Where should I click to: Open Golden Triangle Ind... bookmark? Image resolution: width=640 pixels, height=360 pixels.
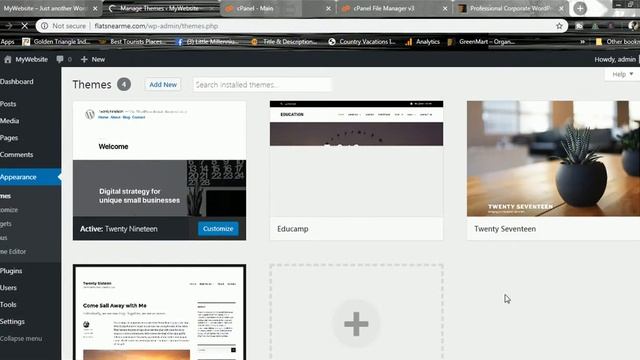pyautogui.click(x=56, y=42)
